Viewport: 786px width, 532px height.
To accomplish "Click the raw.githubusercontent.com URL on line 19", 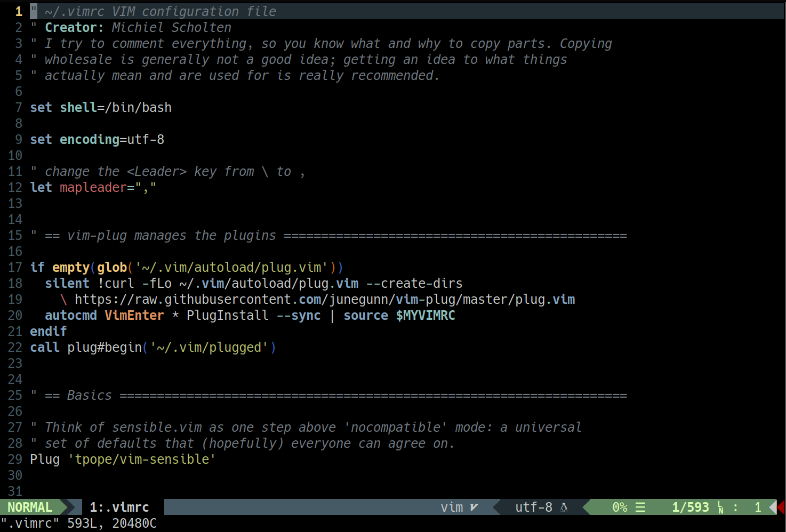I will [x=325, y=300].
